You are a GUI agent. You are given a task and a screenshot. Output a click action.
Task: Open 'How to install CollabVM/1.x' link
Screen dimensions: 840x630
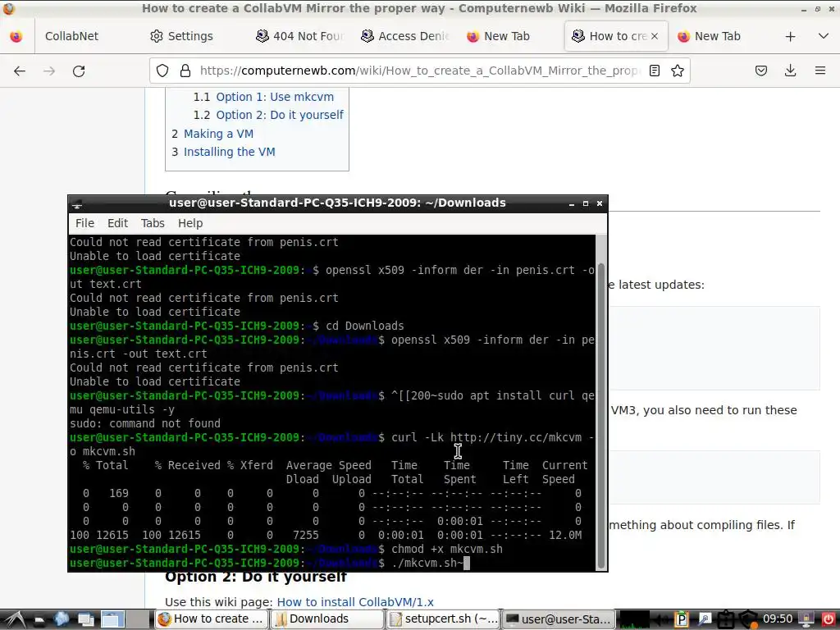tap(355, 602)
